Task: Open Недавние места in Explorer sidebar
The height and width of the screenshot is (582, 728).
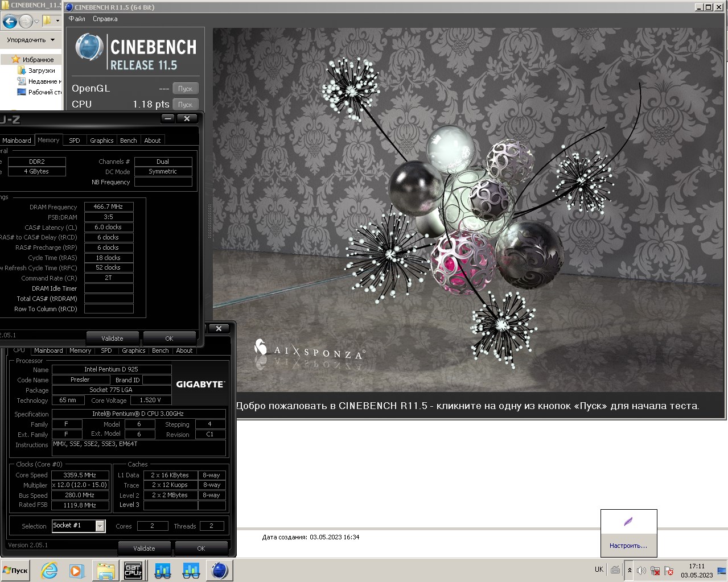Action: pos(39,81)
